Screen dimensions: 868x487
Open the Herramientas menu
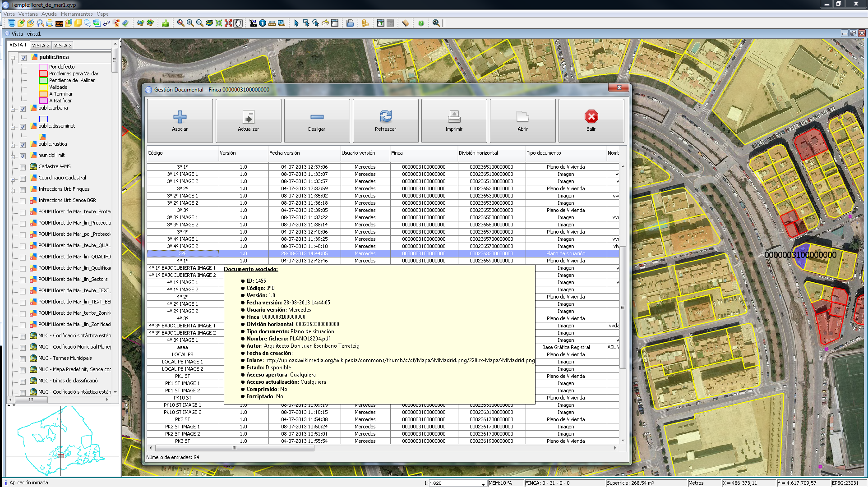click(x=77, y=14)
